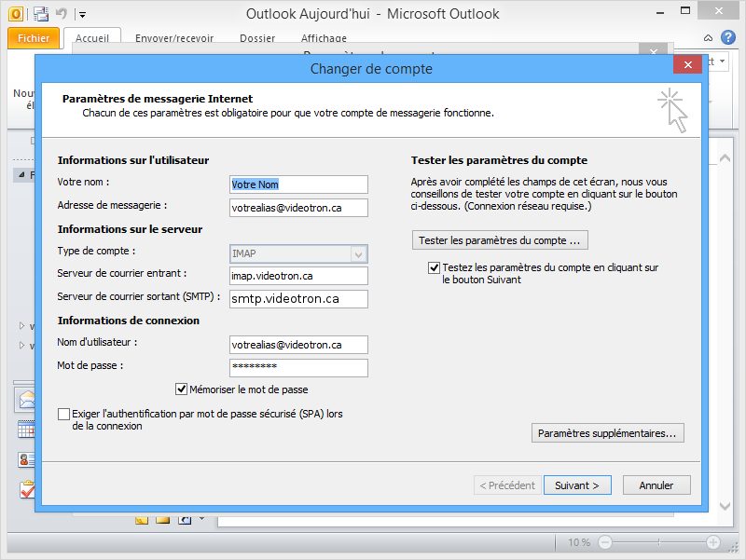Click the Nom d'utilisateur field
Screen dimensions: 746x560
[298, 345]
